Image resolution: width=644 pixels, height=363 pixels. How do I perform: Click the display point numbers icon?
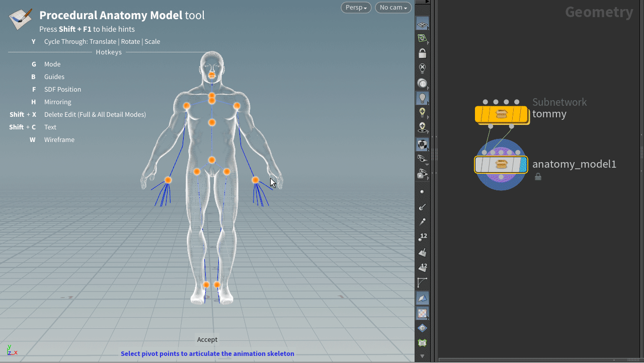422,237
